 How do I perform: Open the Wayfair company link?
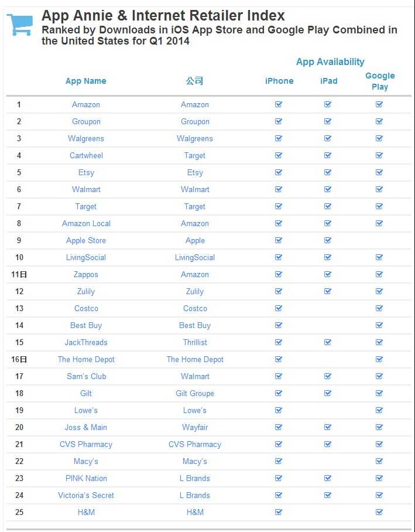coord(195,427)
